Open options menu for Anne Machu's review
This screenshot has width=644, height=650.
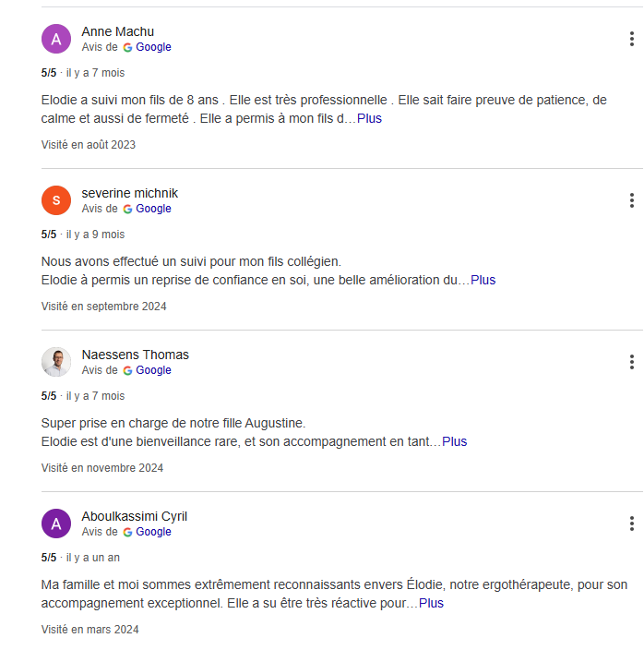[x=631, y=39]
